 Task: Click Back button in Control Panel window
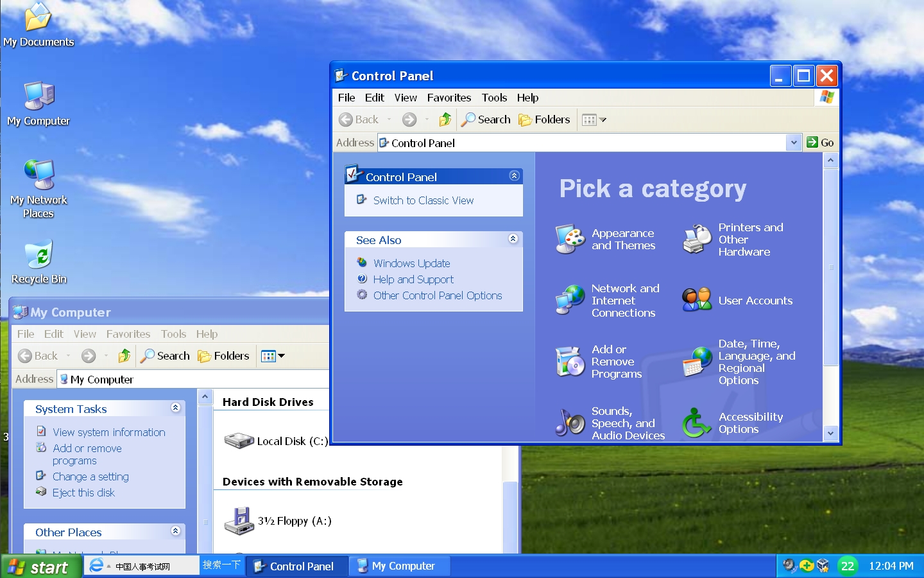pyautogui.click(x=359, y=119)
